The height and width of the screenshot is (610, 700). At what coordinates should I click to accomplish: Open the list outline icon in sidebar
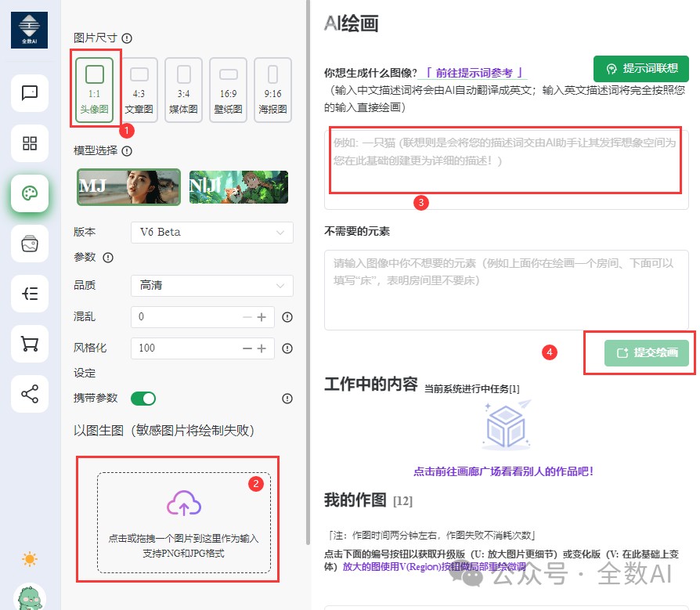[x=30, y=294]
